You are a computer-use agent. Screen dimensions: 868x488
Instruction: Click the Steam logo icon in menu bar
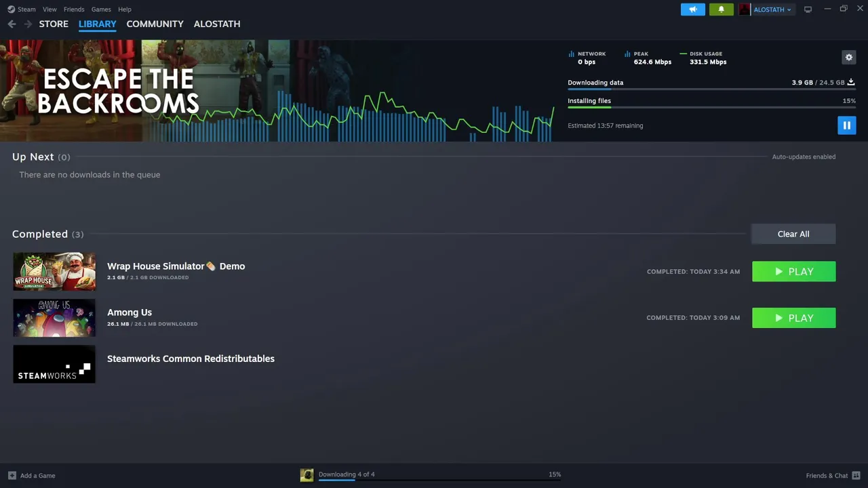11,9
